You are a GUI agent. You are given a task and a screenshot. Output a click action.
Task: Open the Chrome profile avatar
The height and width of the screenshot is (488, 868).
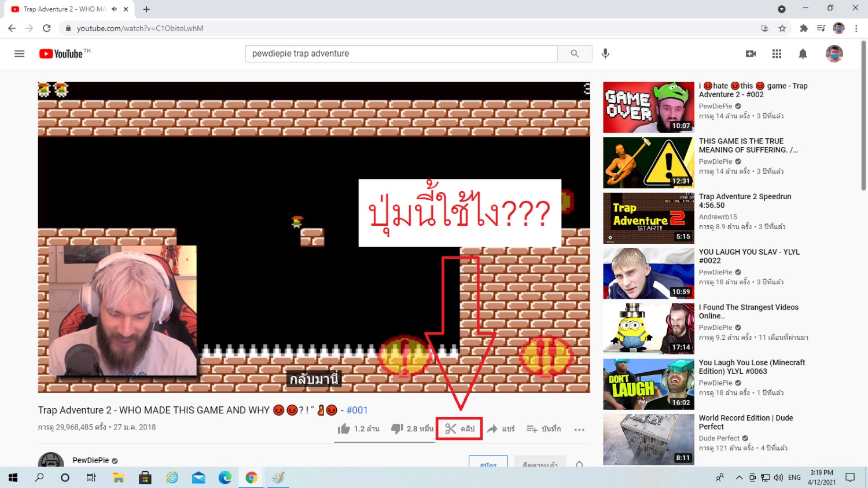(838, 28)
